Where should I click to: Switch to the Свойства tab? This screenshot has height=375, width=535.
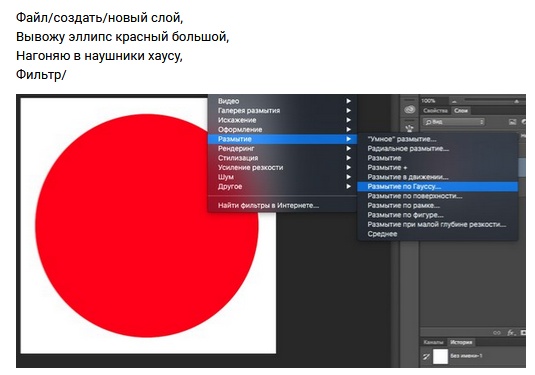click(435, 111)
